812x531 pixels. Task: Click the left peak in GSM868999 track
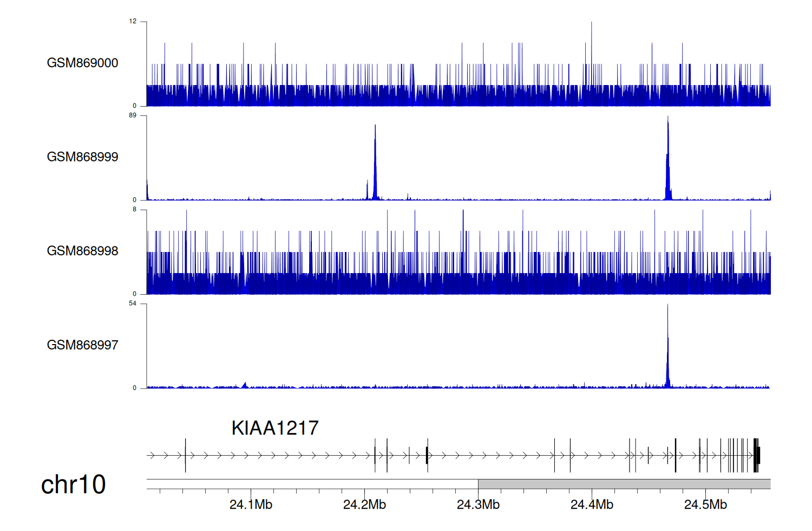pos(375,163)
